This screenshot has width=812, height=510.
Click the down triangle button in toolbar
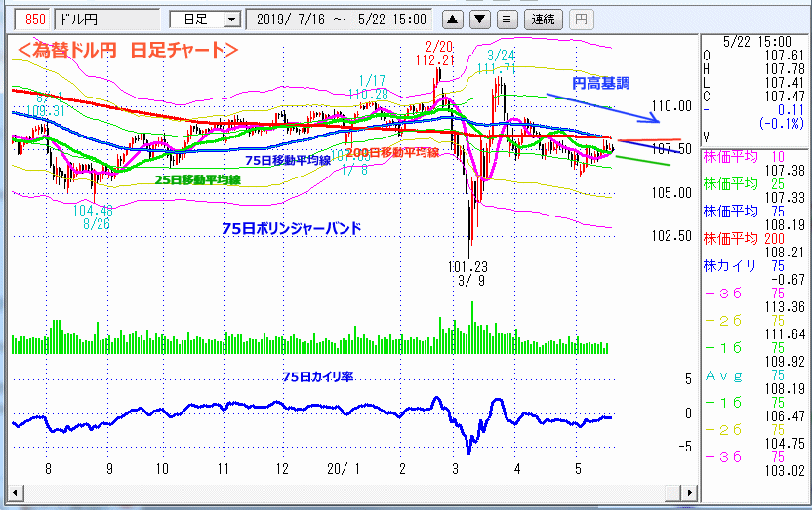coord(480,19)
